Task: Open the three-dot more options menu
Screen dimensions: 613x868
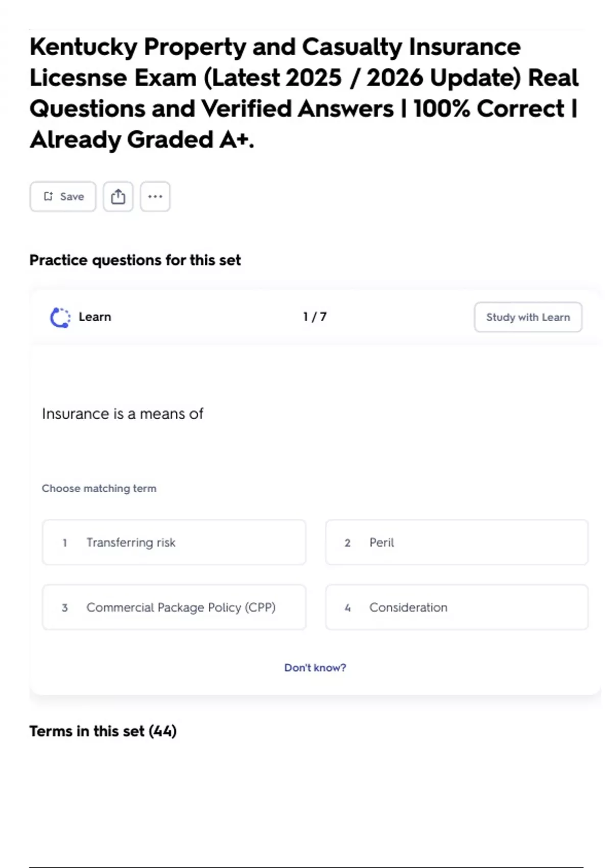Action: point(155,197)
